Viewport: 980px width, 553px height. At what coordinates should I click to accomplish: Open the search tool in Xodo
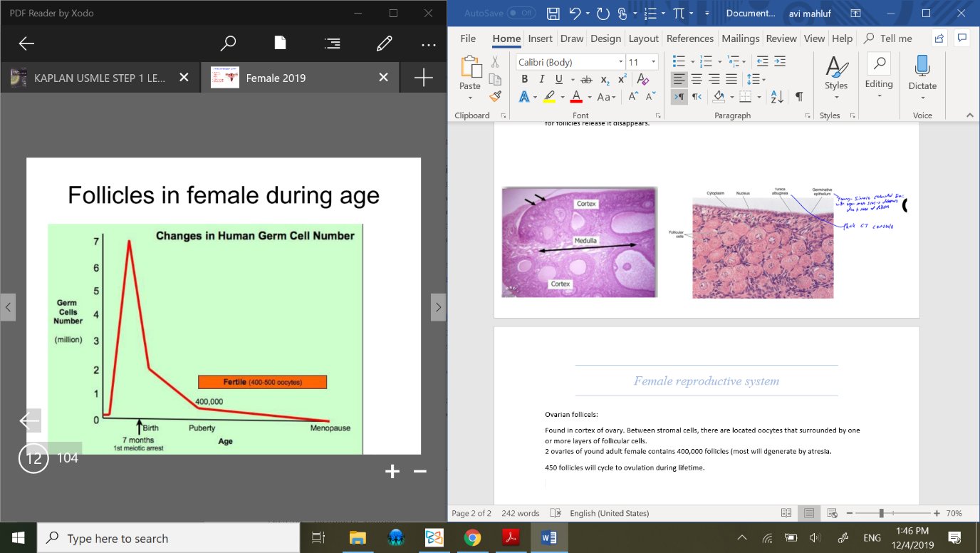tap(228, 43)
